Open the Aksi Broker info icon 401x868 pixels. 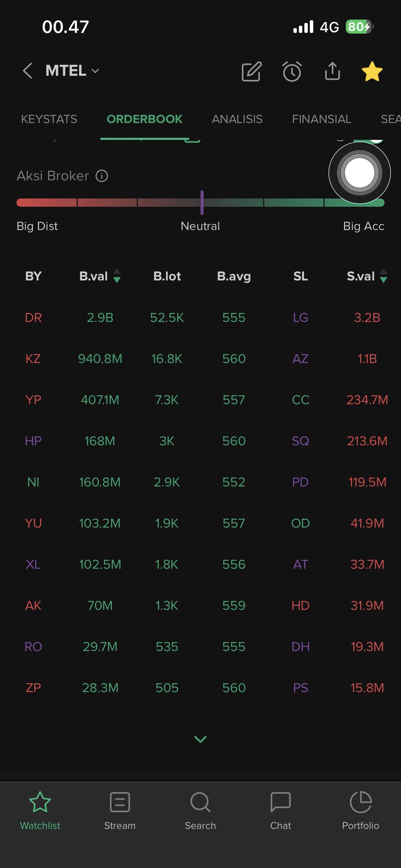click(x=102, y=176)
